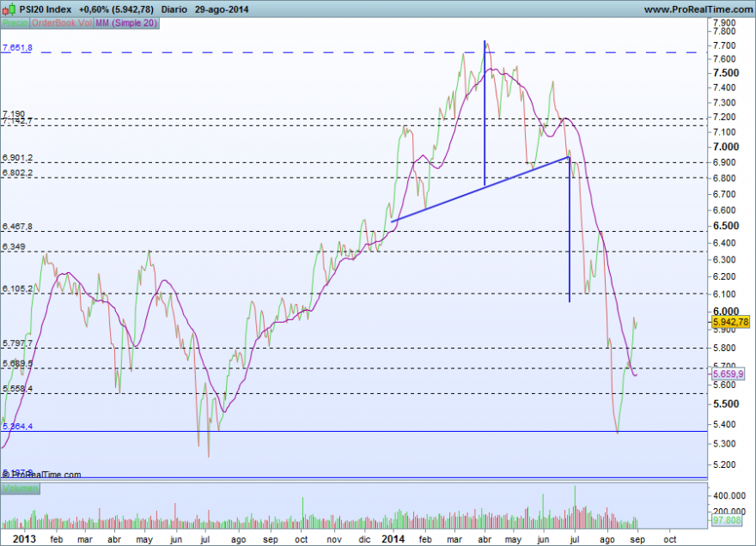Click the 6.467,8 level label
This screenshot has height=546, width=756.
17,227
